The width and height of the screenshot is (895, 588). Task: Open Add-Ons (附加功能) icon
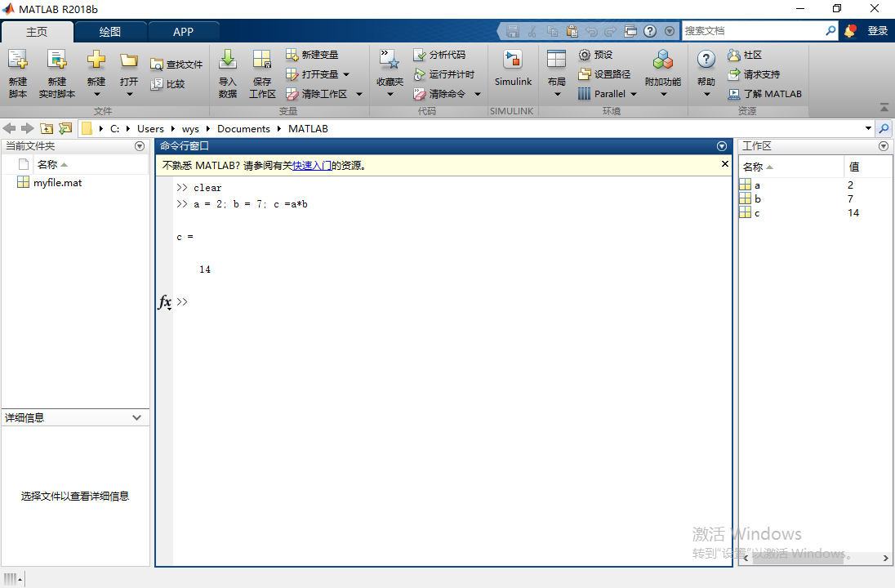click(x=663, y=60)
